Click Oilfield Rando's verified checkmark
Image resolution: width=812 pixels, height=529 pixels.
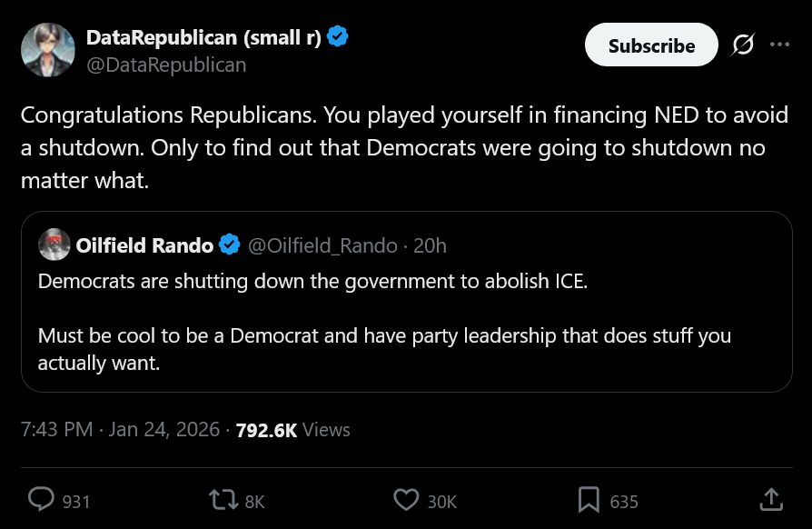(230, 245)
